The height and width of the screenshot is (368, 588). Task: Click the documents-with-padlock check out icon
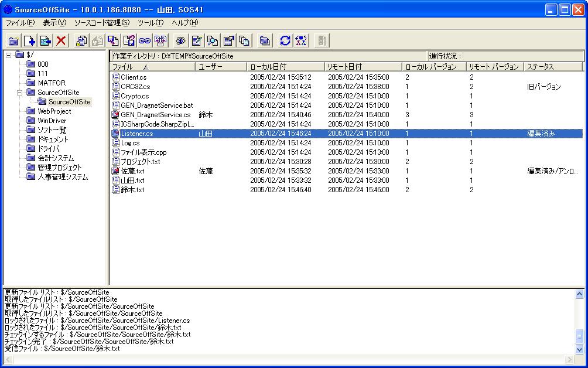point(81,40)
